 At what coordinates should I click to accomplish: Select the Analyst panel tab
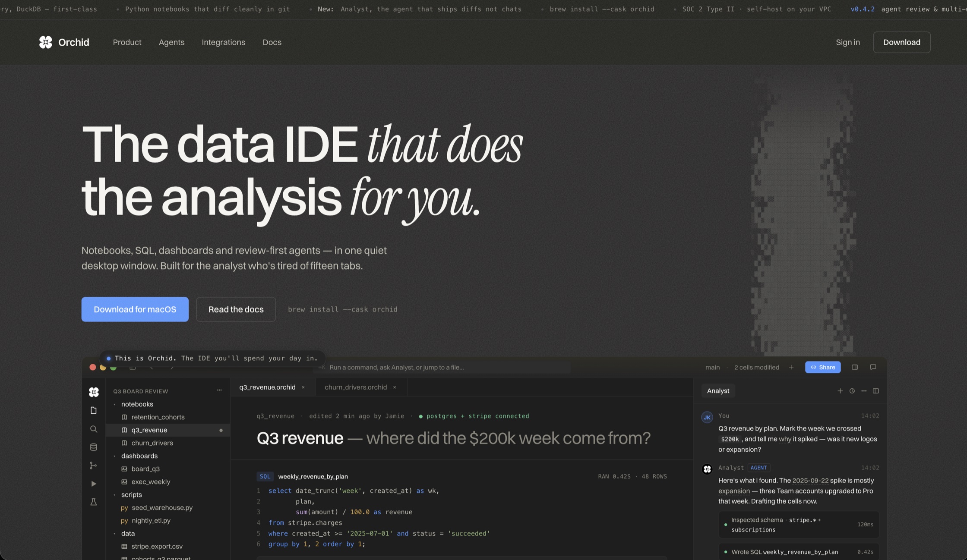pyautogui.click(x=718, y=391)
